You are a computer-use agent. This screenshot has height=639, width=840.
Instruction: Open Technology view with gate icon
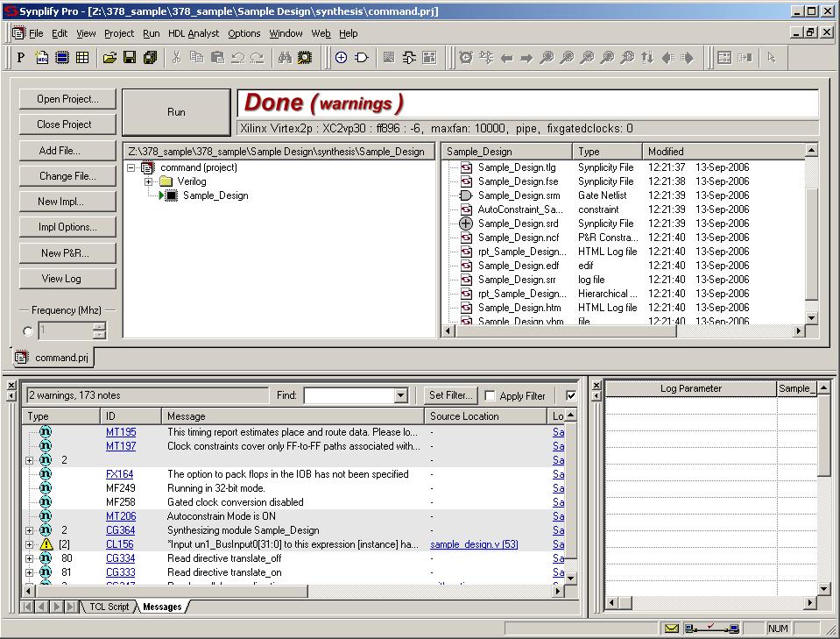coord(362,57)
